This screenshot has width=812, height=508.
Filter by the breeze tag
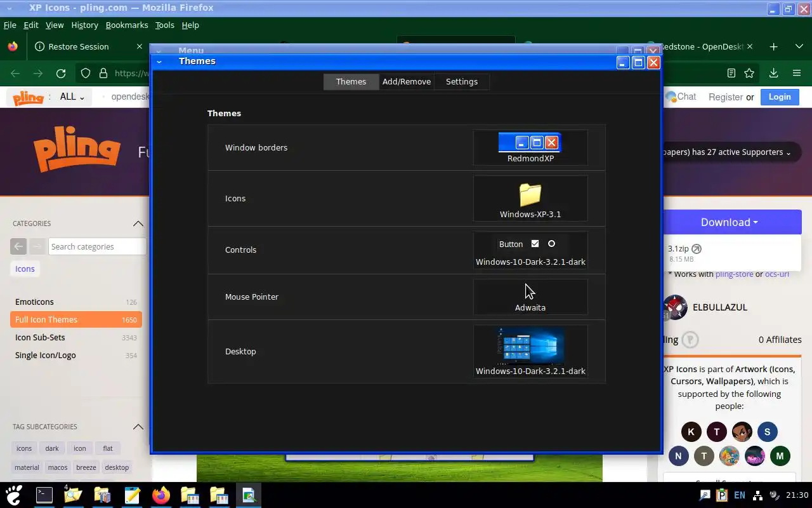[86, 467]
